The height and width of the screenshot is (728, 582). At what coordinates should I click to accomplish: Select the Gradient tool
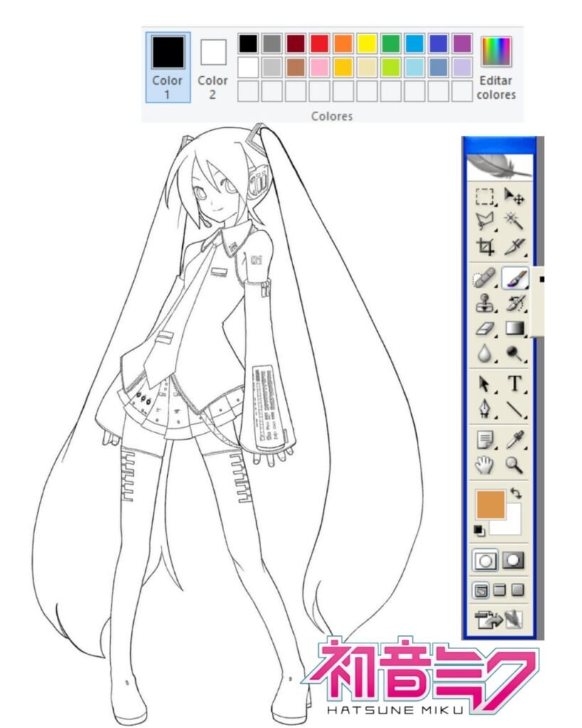click(514, 328)
